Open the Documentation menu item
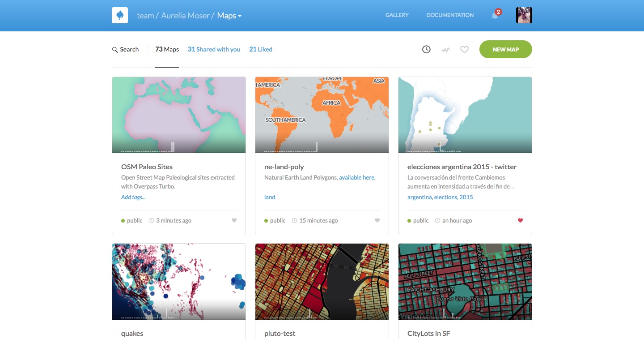Viewport: 644px width, 339px height. (x=450, y=15)
